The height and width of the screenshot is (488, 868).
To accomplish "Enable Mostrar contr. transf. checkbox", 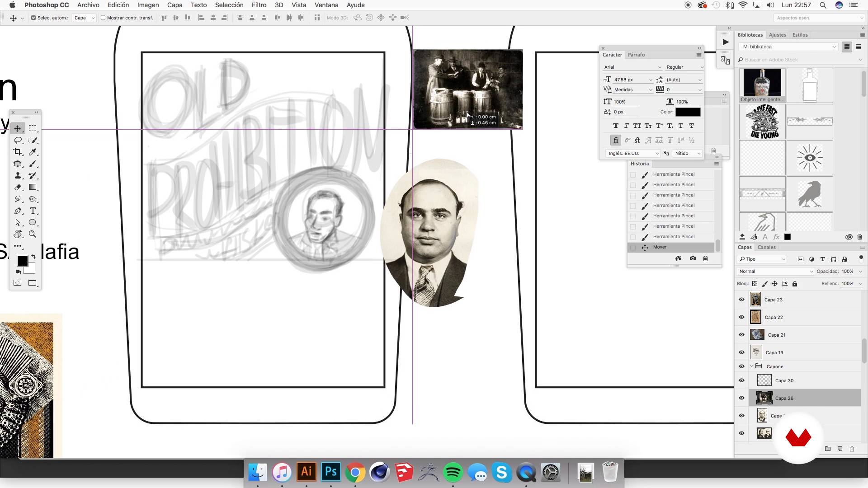I will coord(103,18).
